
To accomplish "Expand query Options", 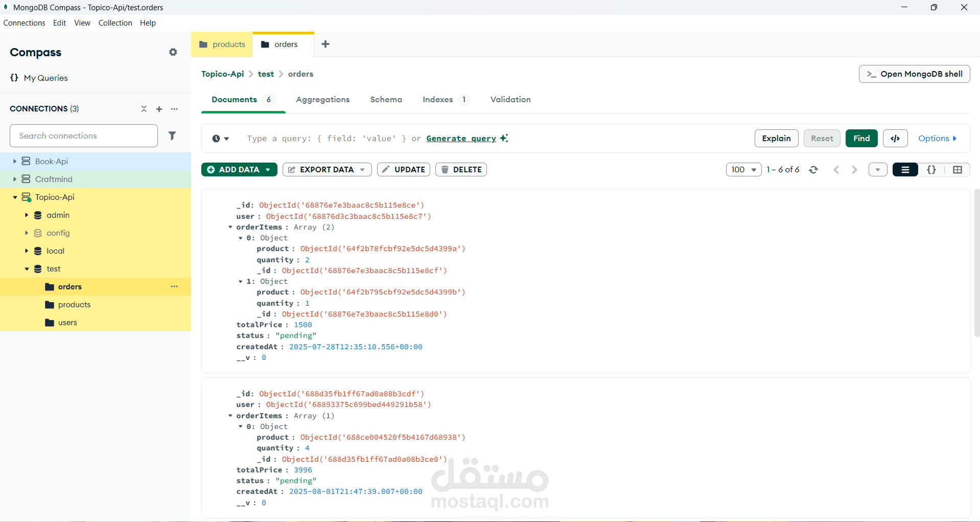I will (938, 139).
